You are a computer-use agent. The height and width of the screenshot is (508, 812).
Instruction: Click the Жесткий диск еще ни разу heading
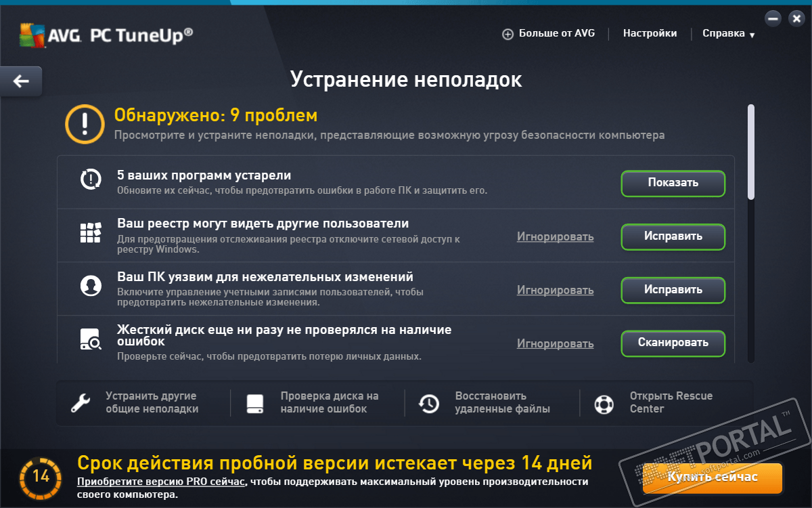point(284,336)
